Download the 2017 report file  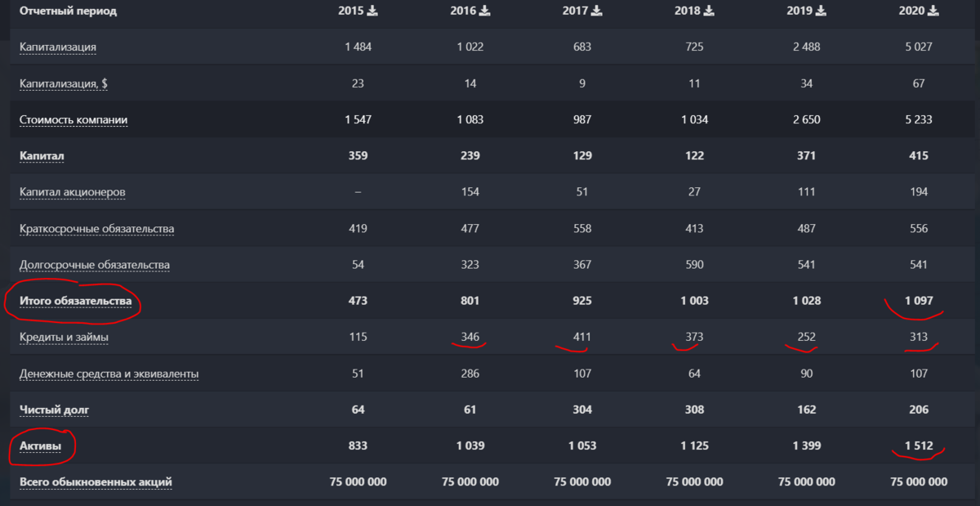[x=597, y=11]
